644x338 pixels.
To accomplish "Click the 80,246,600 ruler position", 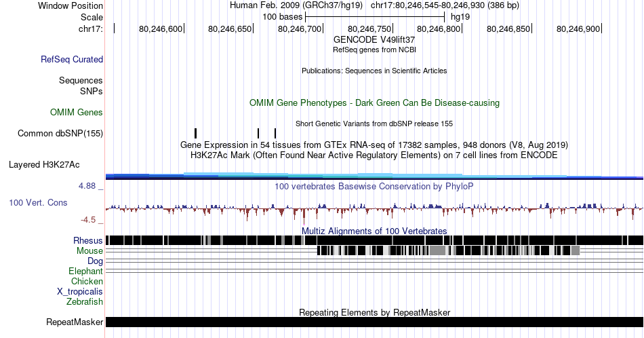I will pyautogui.click(x=161, y=29).
